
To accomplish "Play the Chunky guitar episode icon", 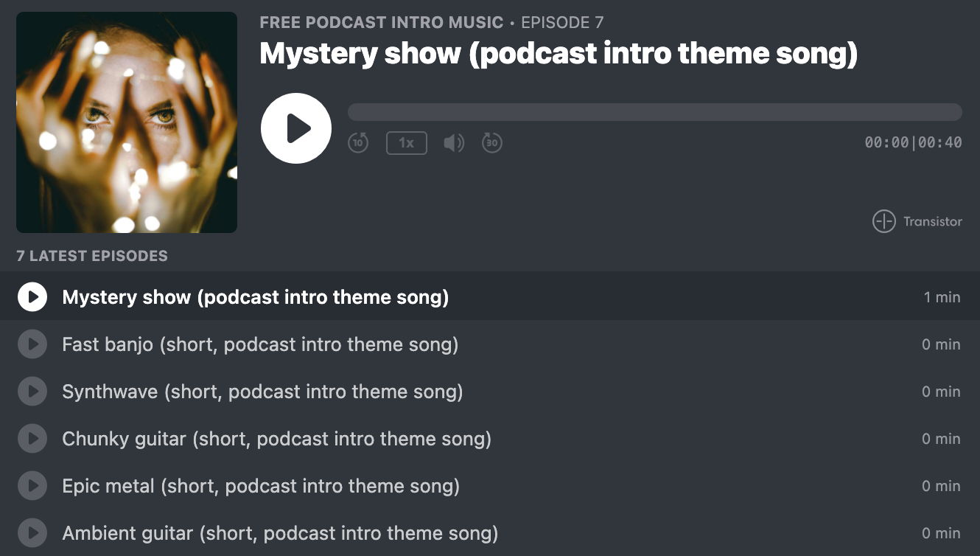I will click(32, 439).
